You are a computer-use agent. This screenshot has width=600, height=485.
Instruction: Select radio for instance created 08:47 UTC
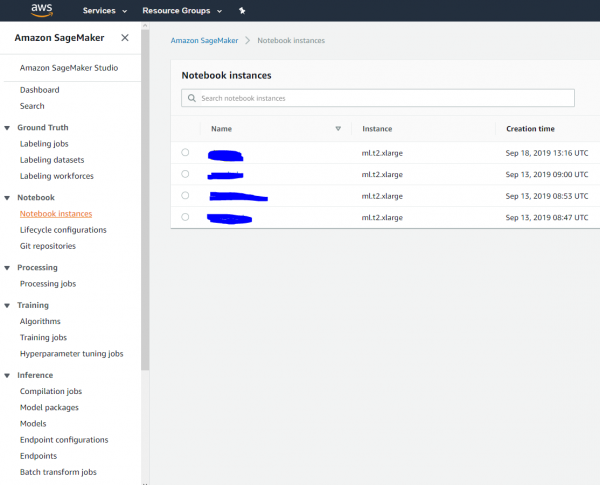click(185, 217)
